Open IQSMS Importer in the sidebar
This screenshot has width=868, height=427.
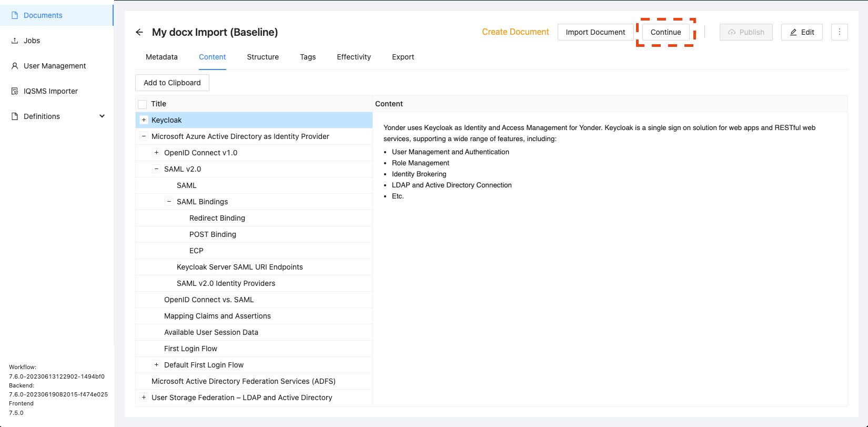(x=57, y=91)
